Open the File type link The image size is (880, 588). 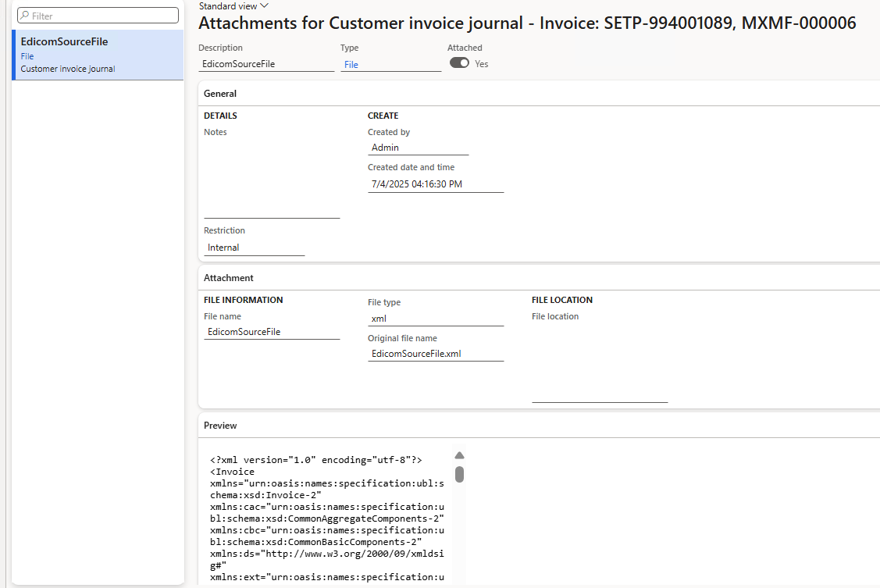[x=351, y=65]
